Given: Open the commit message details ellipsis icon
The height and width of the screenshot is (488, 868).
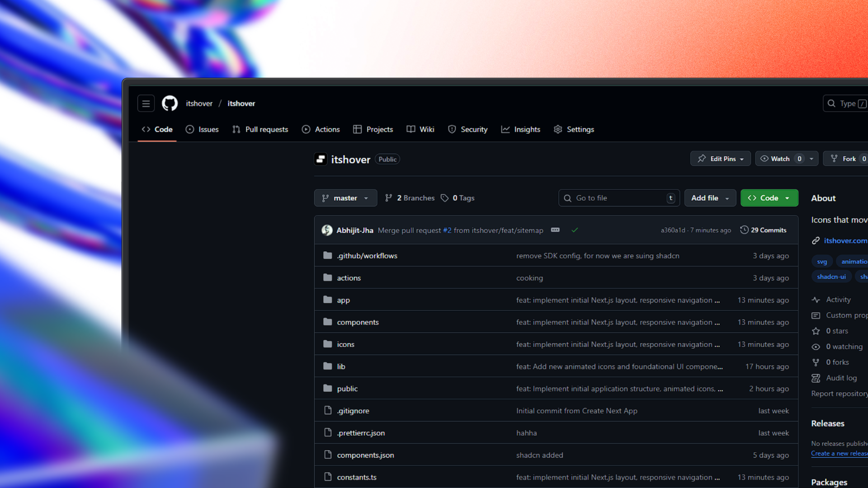Looking at the screenshot, I should tap(555, 230).
